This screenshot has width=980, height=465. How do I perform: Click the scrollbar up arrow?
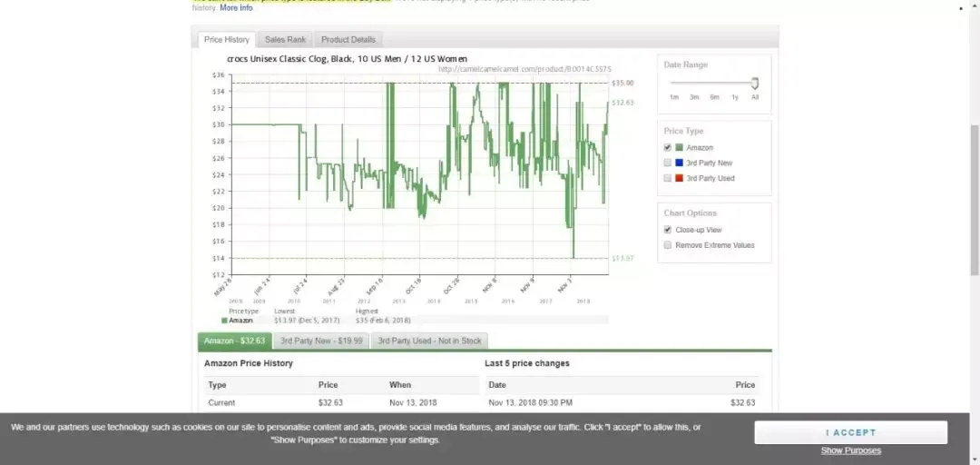[x=975, y=7]
